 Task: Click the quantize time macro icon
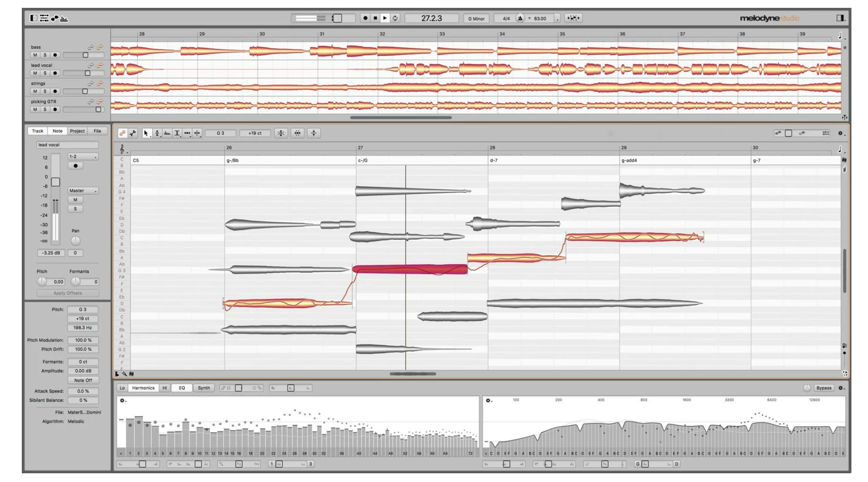[297, 133]
